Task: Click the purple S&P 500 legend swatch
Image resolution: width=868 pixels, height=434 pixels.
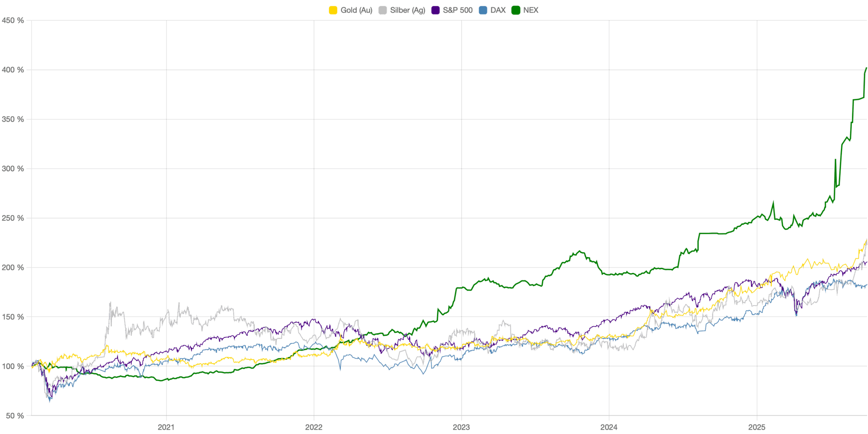Action: (x=436, y=10)
